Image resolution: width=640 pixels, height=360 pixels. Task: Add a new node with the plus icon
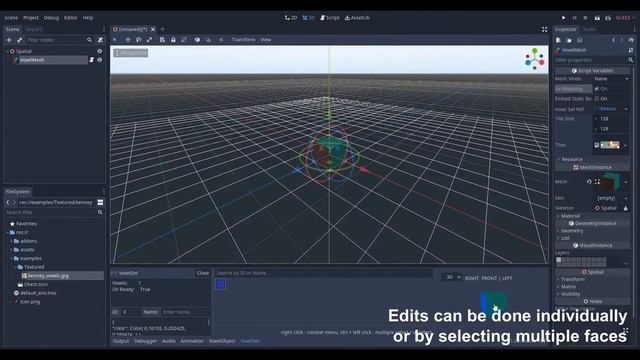(x=9, y=40)
